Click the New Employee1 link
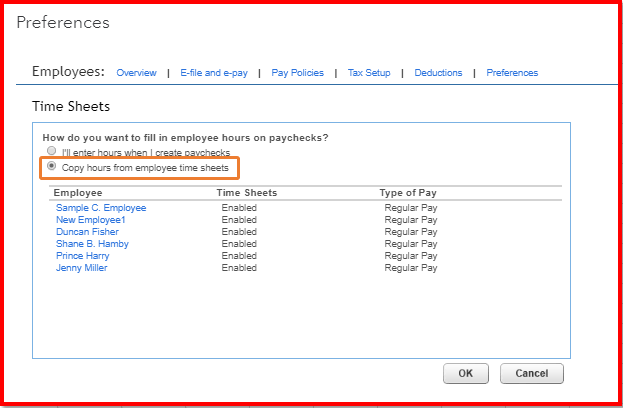 click(x=91, y=220)
